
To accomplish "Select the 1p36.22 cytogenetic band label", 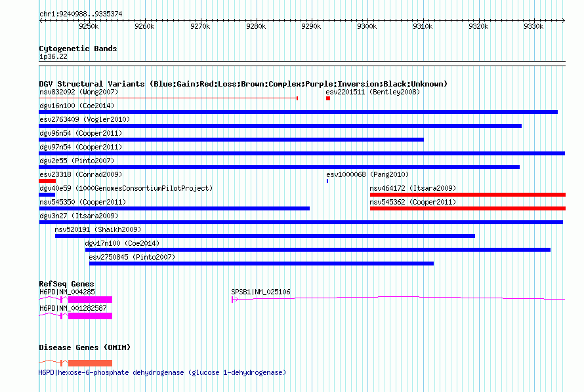I will tap(53, 56).
